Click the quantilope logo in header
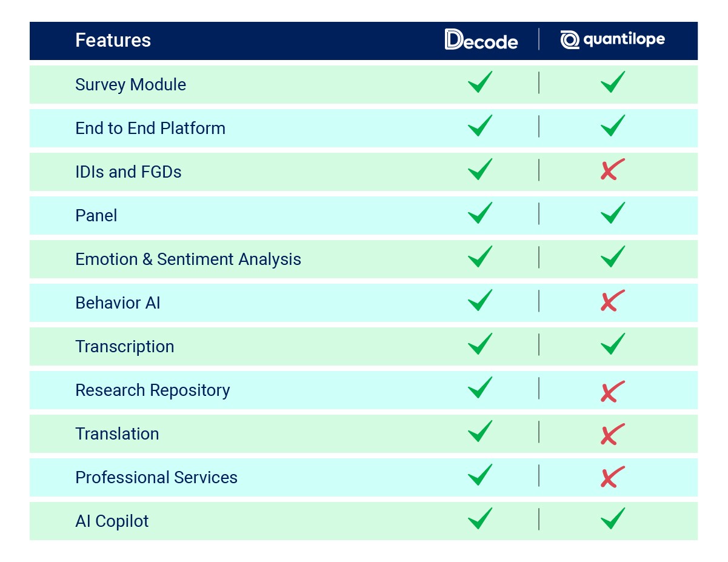The width and height of the screenshot is (728, 562). pyautogui.click(x=612, y=39)
